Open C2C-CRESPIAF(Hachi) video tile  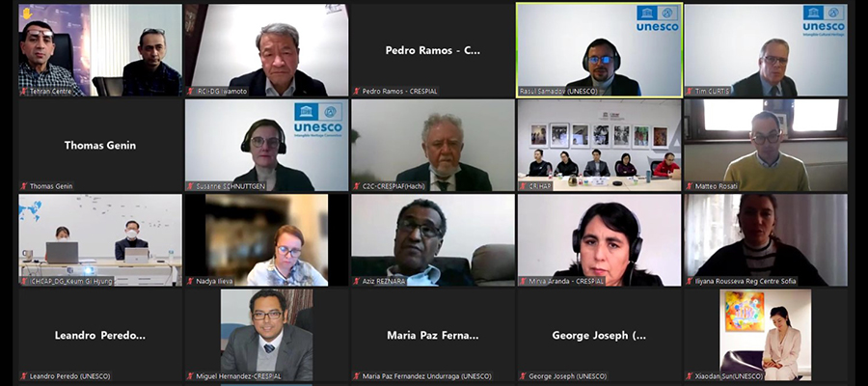(433, 146)
